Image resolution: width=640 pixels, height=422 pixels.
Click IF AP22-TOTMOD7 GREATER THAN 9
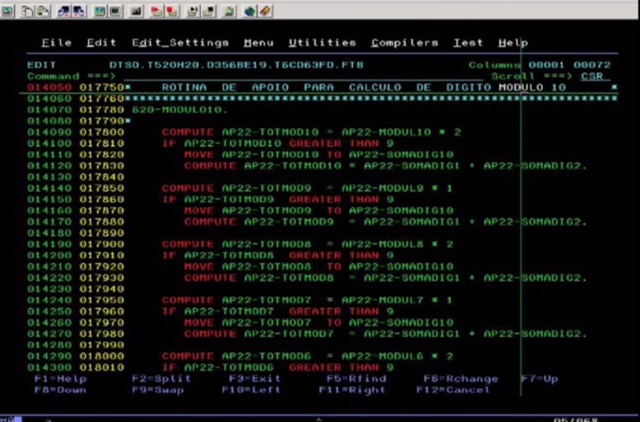coord(278,312)
